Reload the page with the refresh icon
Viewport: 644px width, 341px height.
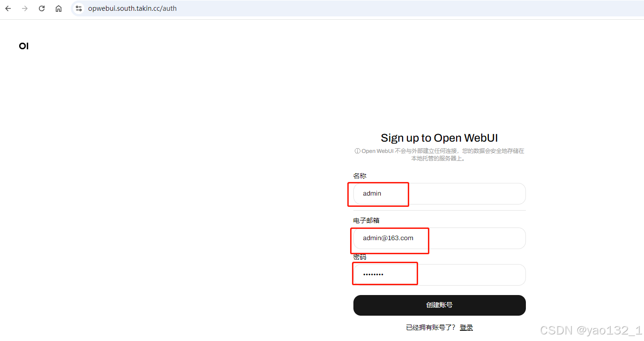point(42,8)
